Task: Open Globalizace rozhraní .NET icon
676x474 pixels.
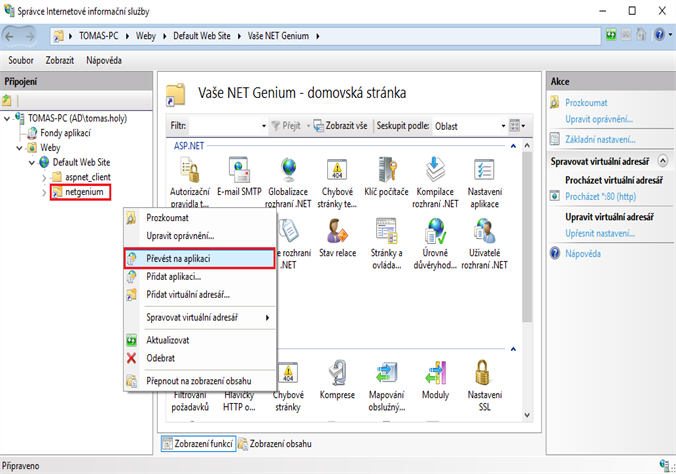Action: pos(288,170)
